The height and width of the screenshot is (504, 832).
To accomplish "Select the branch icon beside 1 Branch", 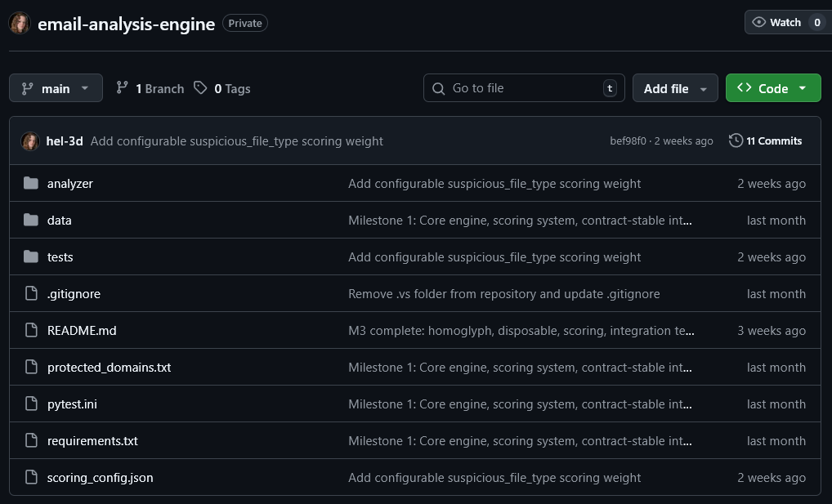I will pos(122,88).
